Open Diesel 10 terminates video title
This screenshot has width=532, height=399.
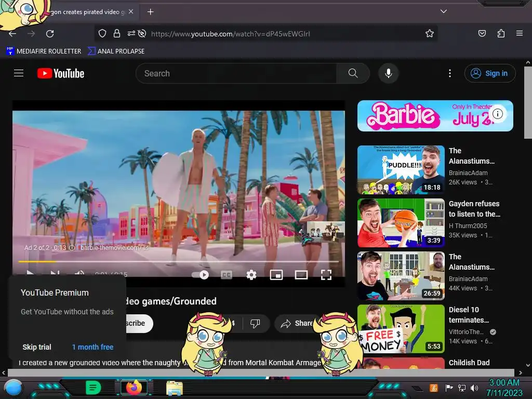(469, 314)
